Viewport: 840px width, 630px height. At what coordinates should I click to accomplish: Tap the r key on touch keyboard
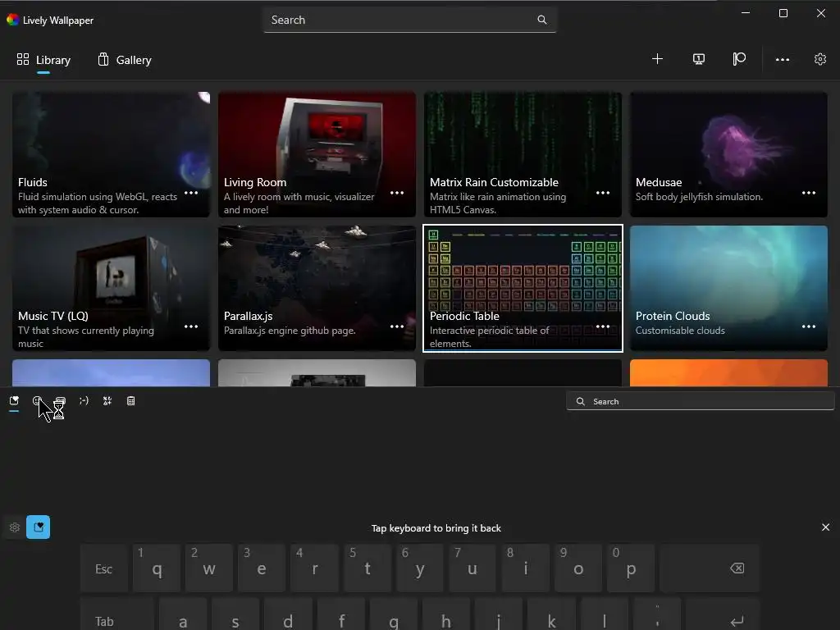click(314, 568)
